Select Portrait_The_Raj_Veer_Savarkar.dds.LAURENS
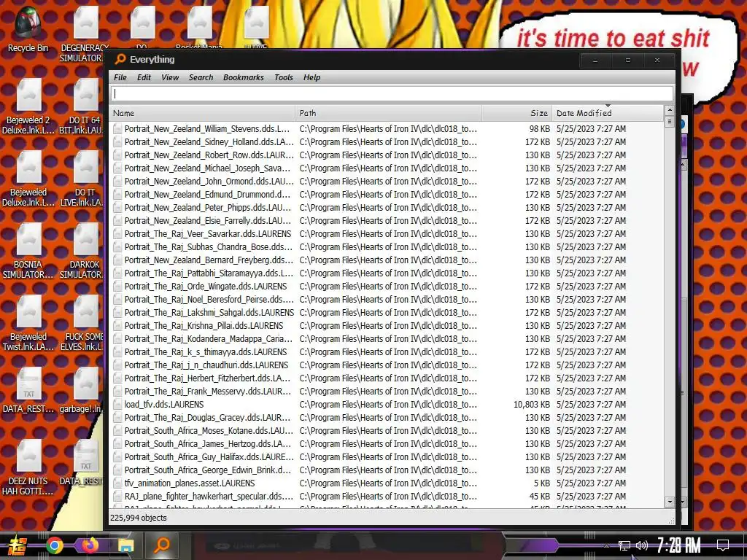 [208, 234]
